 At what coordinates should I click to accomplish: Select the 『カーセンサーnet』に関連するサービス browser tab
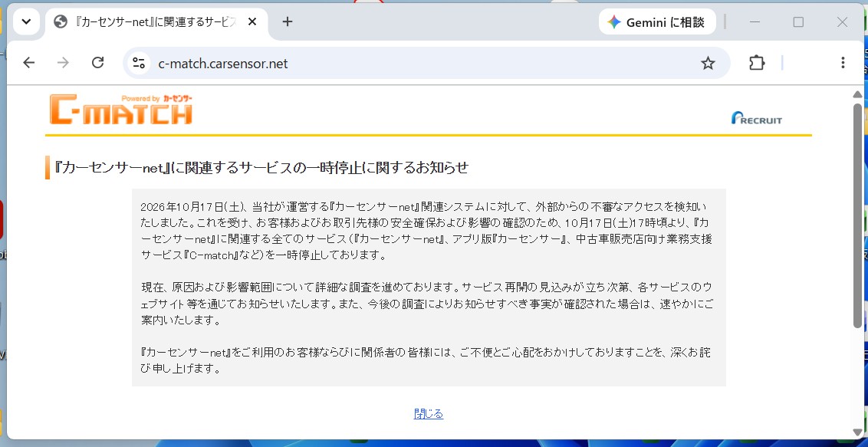pyautogui.click(x=156, y=22)
